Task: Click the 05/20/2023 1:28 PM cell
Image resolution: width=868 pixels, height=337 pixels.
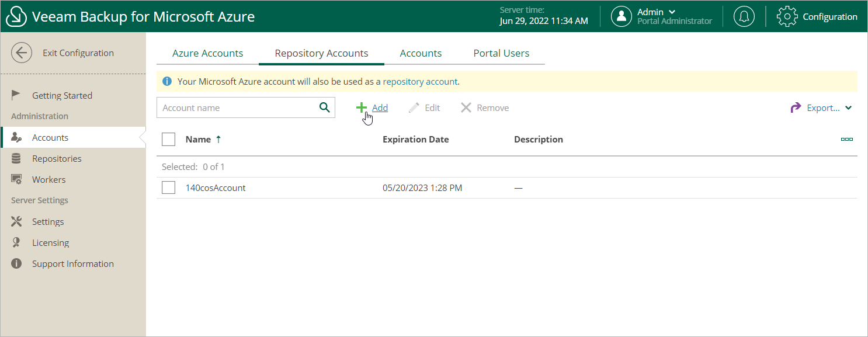Action: 422,188
